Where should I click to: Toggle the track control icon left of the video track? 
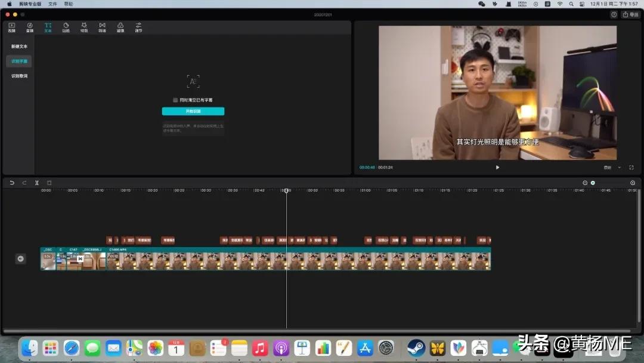click(20, 259)
